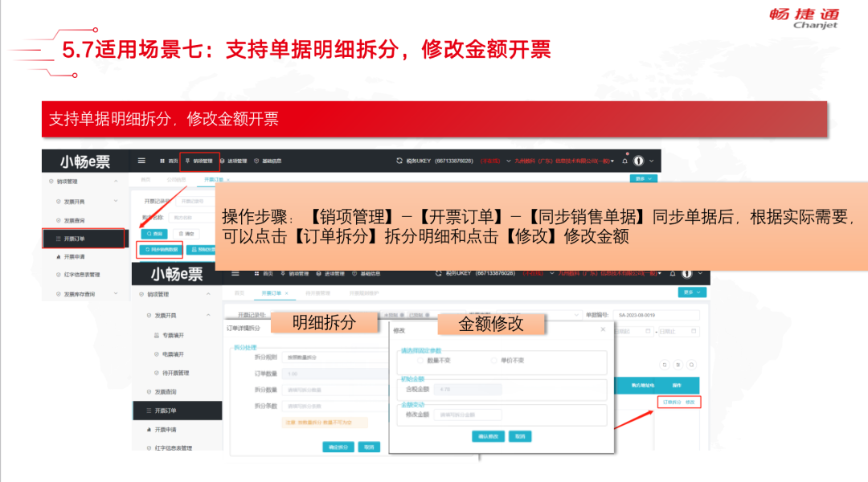Screen dimensions: 868x482
Task: Click the hamburger menu icon in the back window
Action: pyautogui.click(x=141, y=161)
